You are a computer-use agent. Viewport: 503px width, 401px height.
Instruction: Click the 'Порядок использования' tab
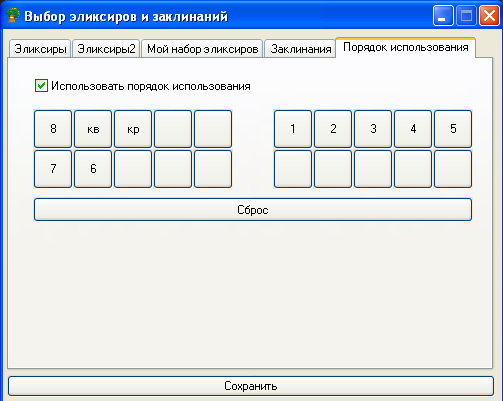(x=405, y=48)
